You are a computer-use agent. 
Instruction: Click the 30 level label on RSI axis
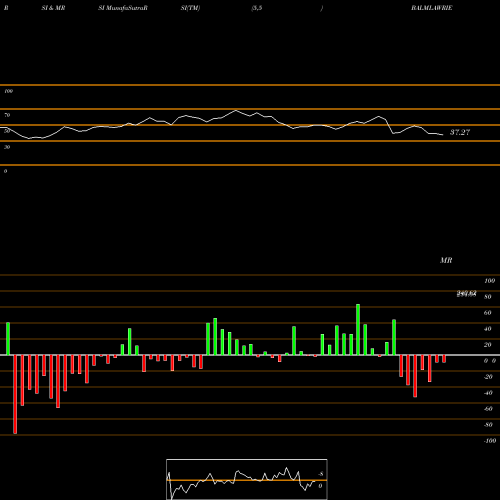point(7,147)
